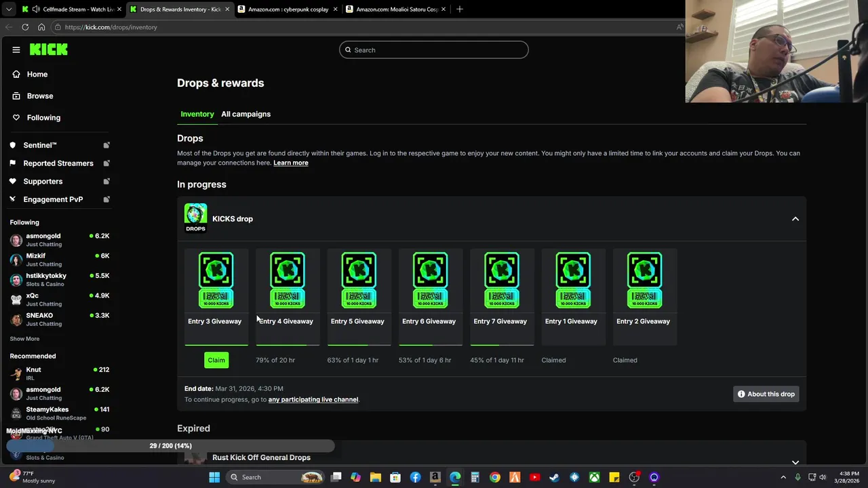The height and width of the screenshot is (488, 868).
Task: Open Steam from the taskbar
Action: pyautogui.click(x=554, y=477)
